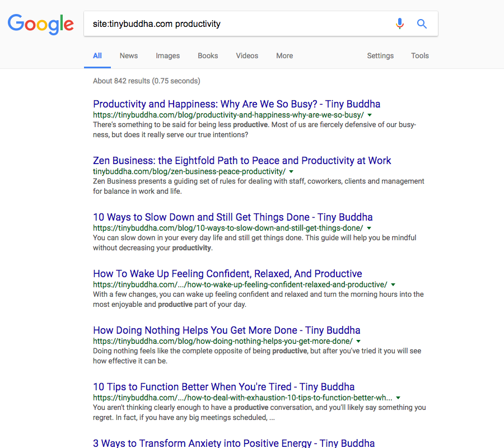504x448 pixels.
Task: Click the Google logo
Action: (x=41, y=24)
